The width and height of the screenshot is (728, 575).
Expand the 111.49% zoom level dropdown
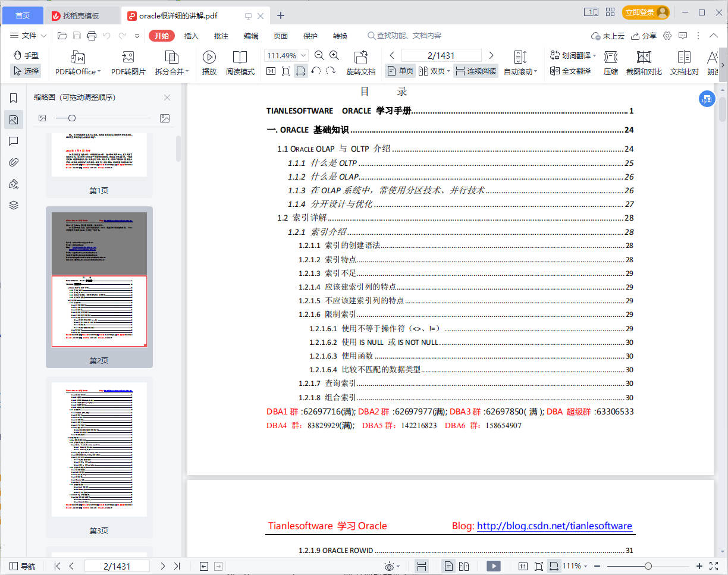pyautogui.click(x=303, y=55)
